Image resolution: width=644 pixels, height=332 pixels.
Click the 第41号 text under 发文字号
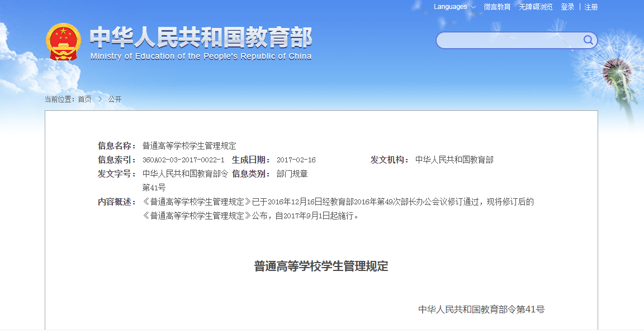point(154,188)
